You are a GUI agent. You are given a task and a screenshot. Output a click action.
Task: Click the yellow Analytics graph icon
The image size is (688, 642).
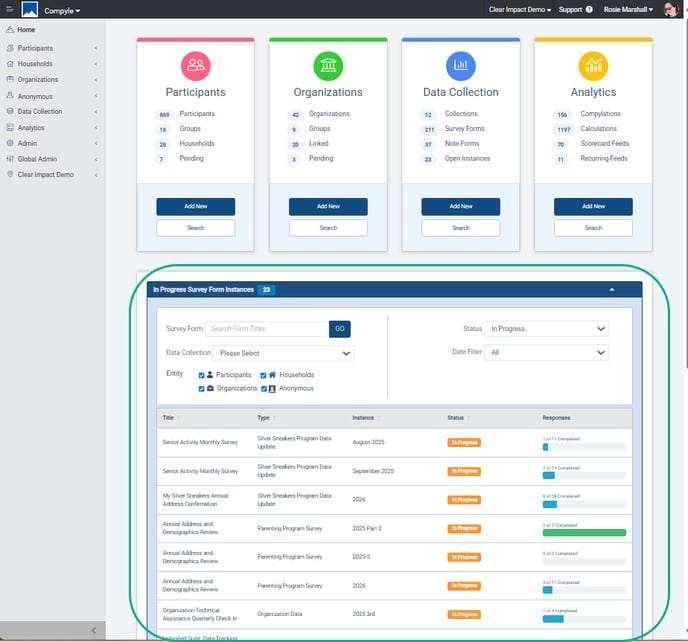[593, 67]
